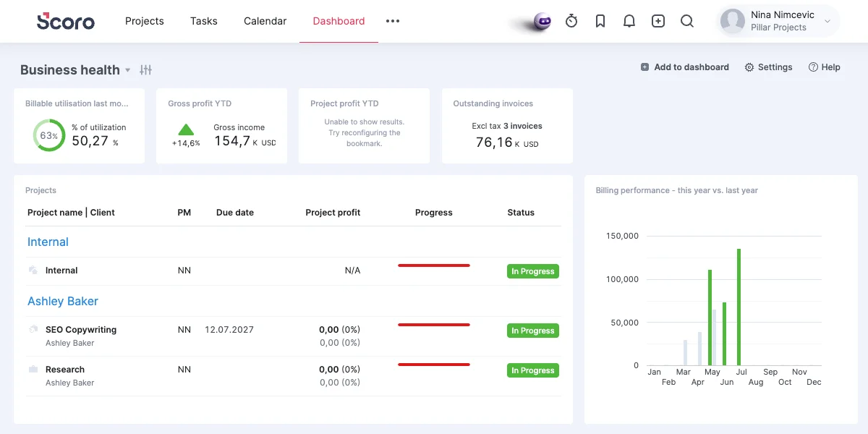The width and height of the screenshot is (868, 434).
Task: Click Add to dashboard button
Action: point(685,67)
